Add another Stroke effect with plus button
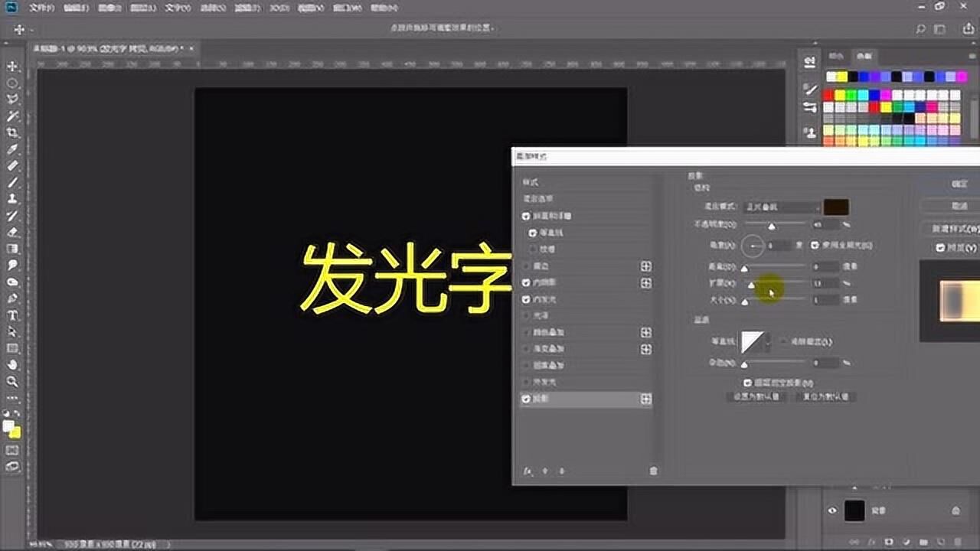 click(x=646, y=266)
